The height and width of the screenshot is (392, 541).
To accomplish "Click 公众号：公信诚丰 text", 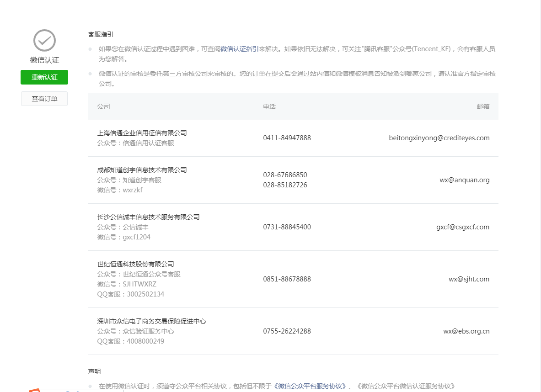I will click(123, 227).
